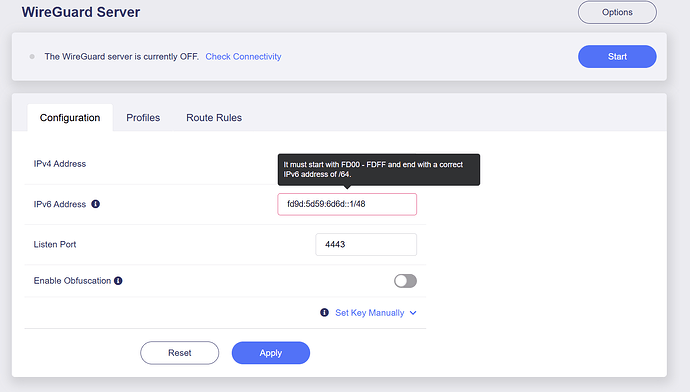
Task: Click the Enable Obfuscation label
Action: click(72, 281)
